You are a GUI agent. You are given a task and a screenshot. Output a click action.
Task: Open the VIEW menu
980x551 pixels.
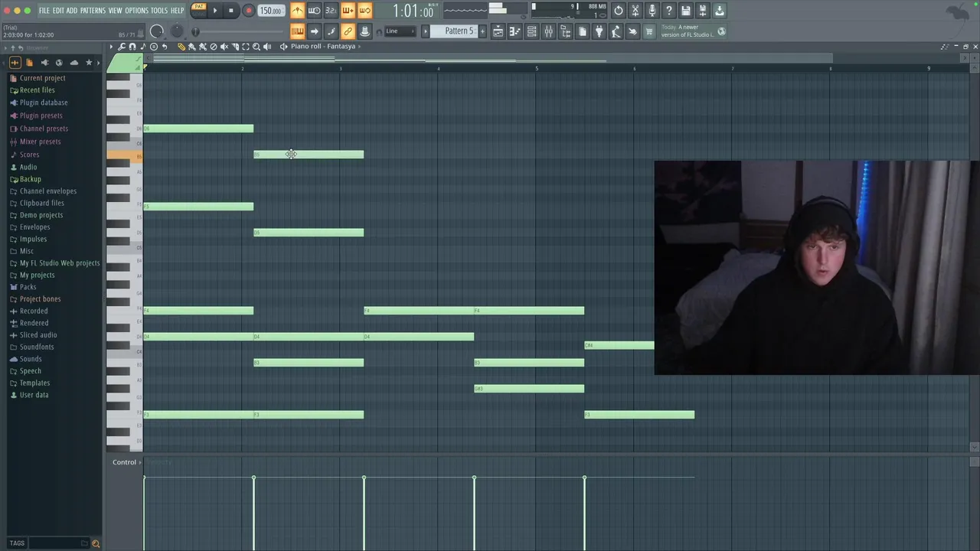pyautogui.click(x=115, y=11)
